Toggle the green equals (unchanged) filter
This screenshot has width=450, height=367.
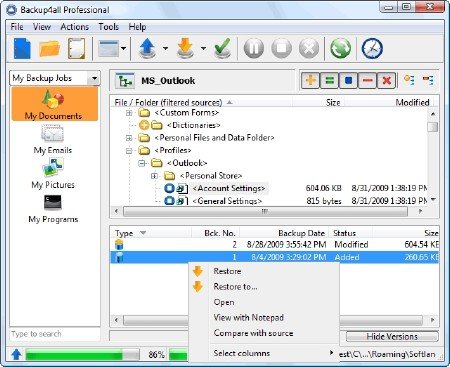[329, 80]
